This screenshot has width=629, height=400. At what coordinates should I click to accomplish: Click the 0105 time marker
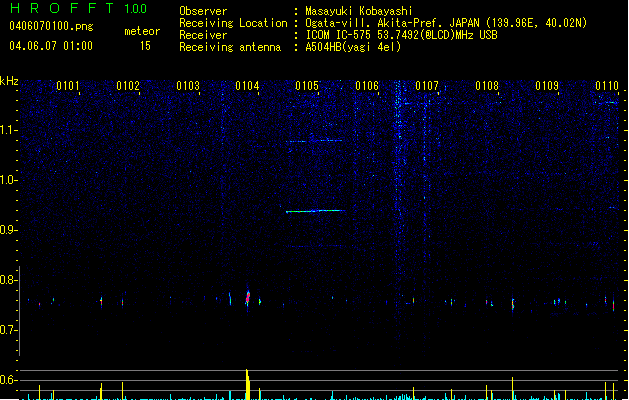307,86
